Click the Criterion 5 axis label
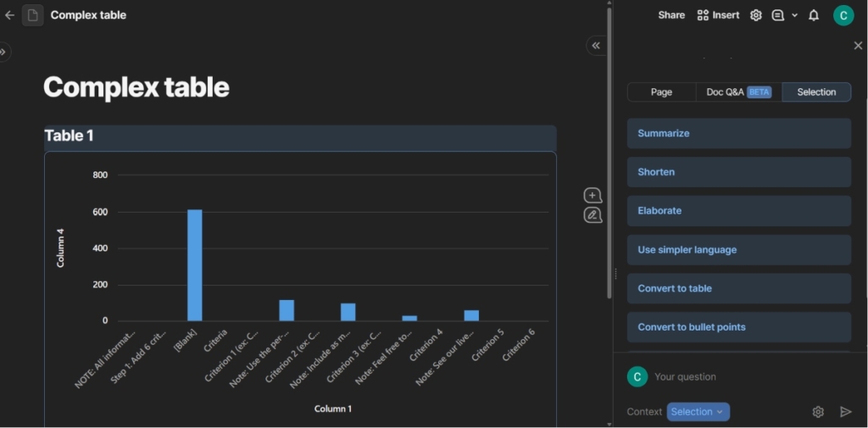Viewport: 868px width, 428px height. pos(487,347)
